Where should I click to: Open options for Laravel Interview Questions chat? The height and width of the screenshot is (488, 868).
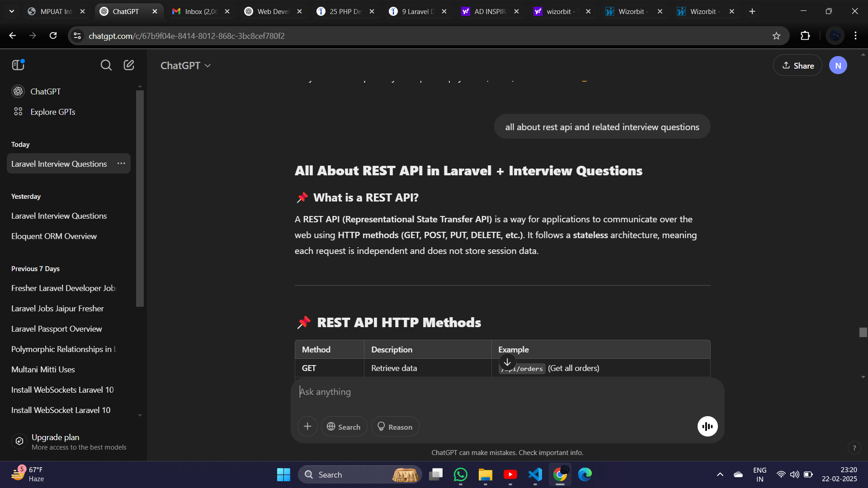(121, 164)
